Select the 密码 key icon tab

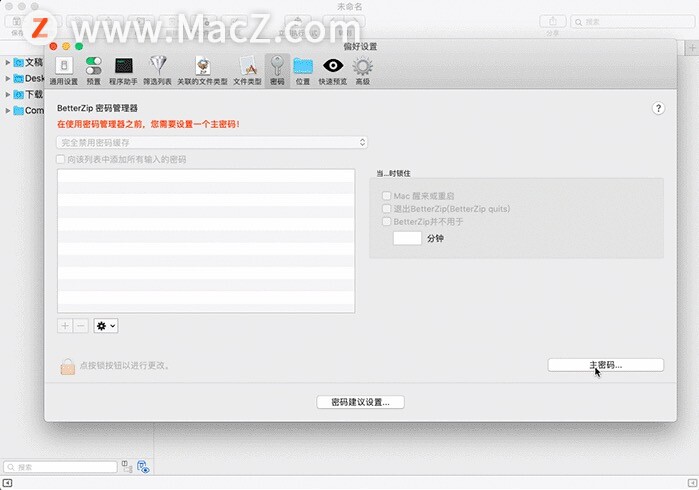[x=277, y=71]
